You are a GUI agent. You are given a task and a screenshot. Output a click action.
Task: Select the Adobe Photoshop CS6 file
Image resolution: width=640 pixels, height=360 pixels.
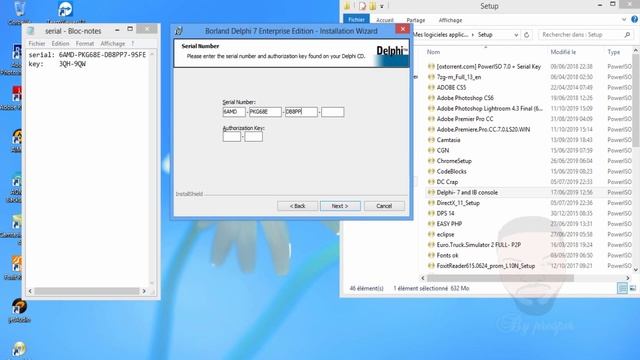click(465, 98)
